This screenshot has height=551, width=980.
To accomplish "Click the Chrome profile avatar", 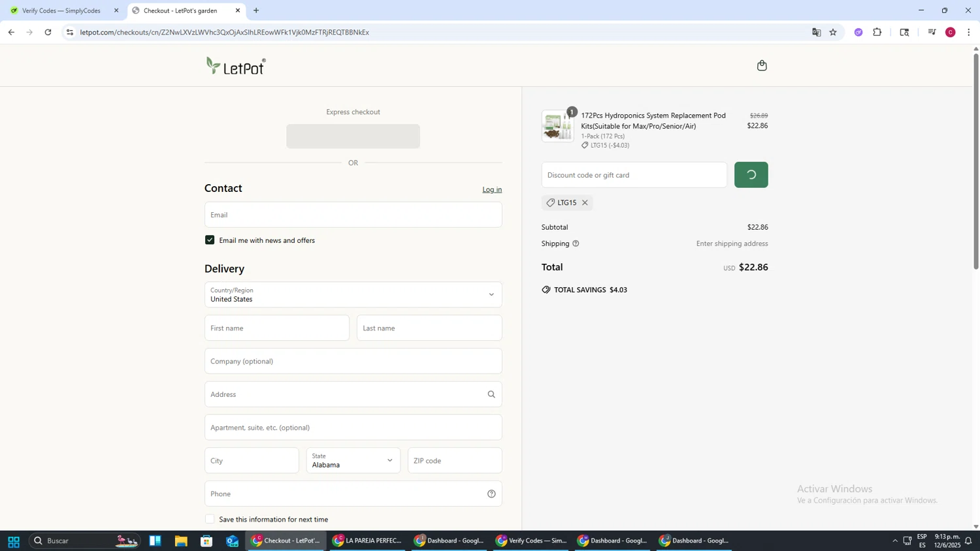I will (951, 32).
